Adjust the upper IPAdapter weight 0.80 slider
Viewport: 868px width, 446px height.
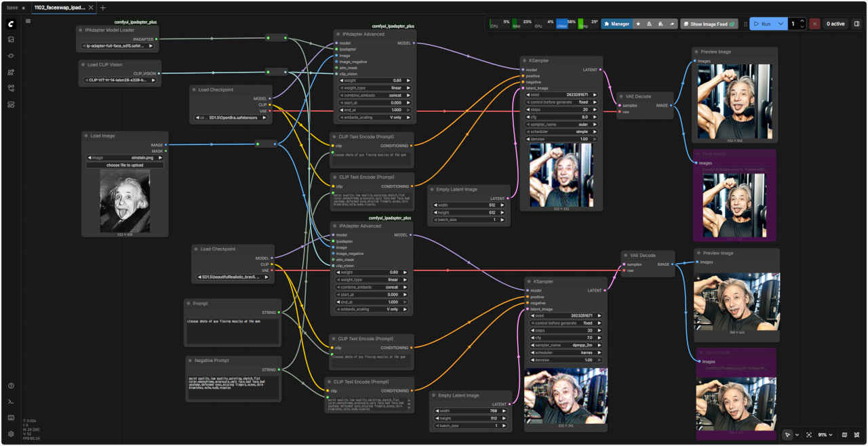(x=374, y=80)
